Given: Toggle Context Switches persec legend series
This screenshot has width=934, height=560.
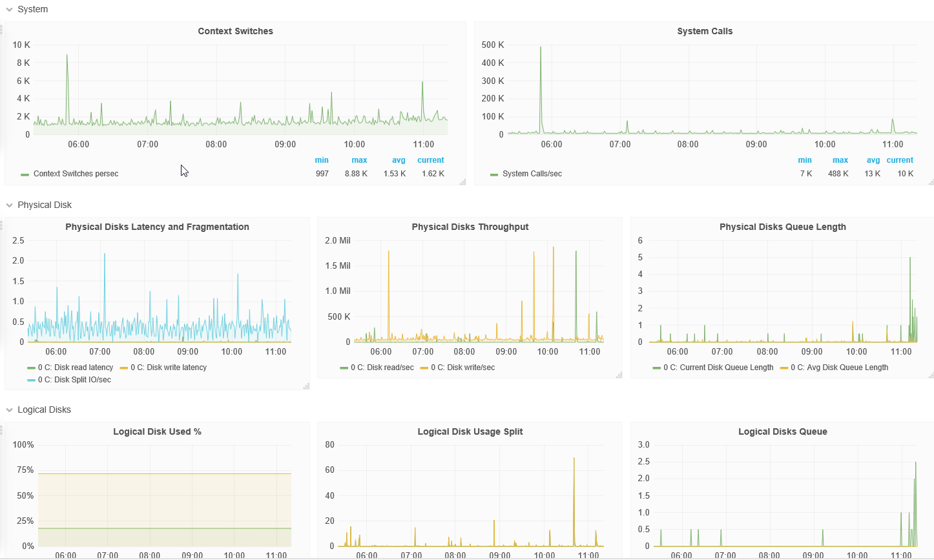Looking at the screenshot, I should [x=76, y=174].
